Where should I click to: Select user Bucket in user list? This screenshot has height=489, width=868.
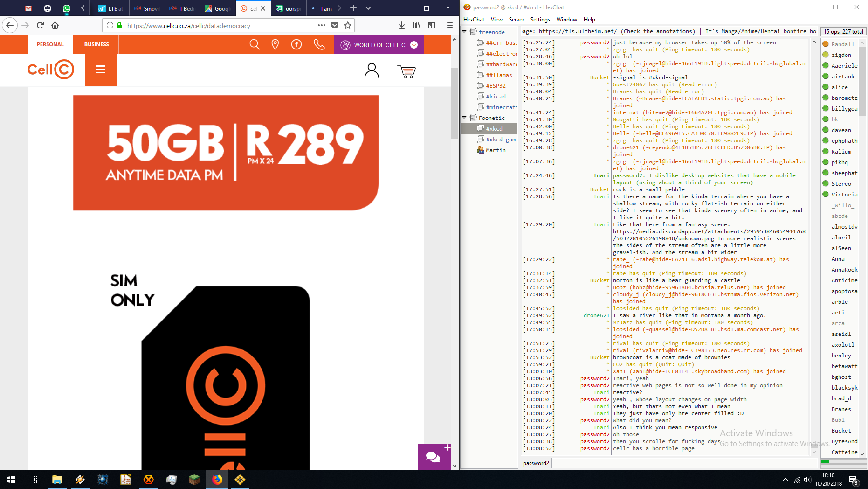(841, 430)
